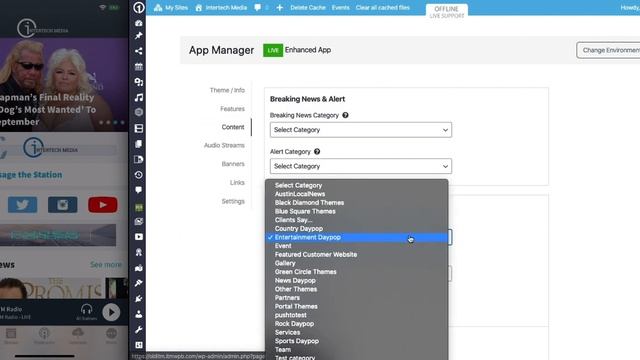Screen dimensions: 640x360
Task: Tap the headphones All Stations icon
Action: pos(87,311)
